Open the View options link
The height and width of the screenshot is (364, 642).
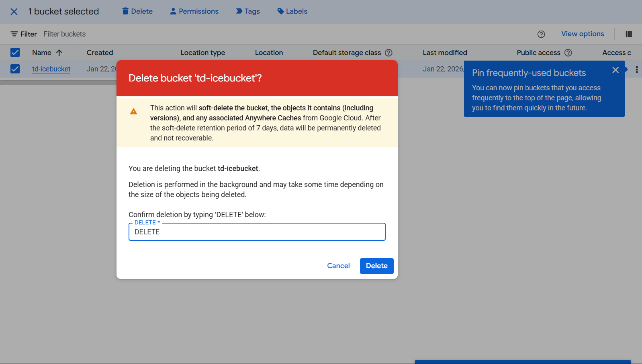point(583,34)
